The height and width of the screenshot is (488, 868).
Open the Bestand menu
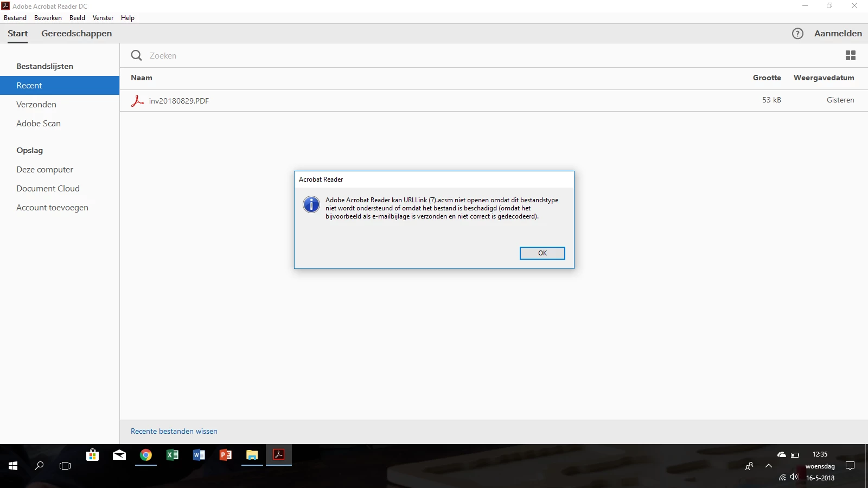point(15,18)
